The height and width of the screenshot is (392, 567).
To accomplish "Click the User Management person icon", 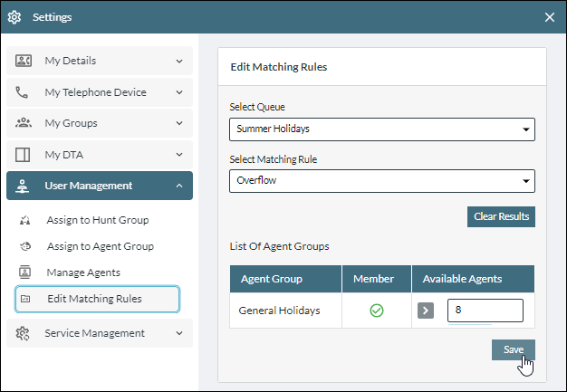I will [23, 186].
